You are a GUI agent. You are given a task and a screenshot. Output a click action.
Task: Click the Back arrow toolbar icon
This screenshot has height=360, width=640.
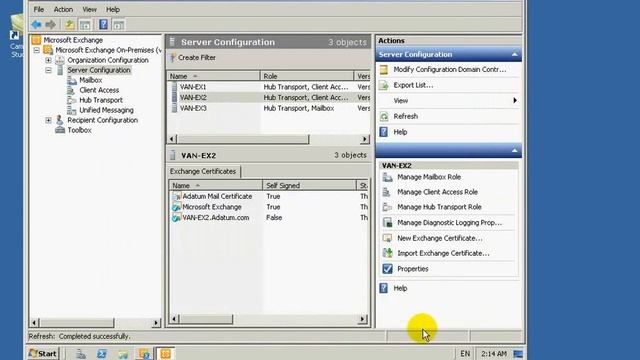[x=36, y=25]
